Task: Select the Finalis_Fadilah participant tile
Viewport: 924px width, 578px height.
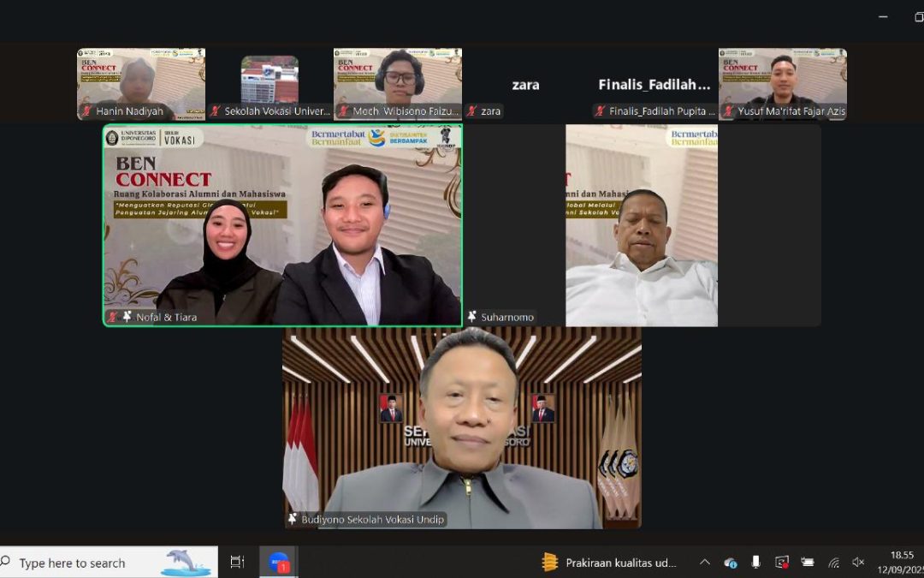Action: click(x=654, y=84)
